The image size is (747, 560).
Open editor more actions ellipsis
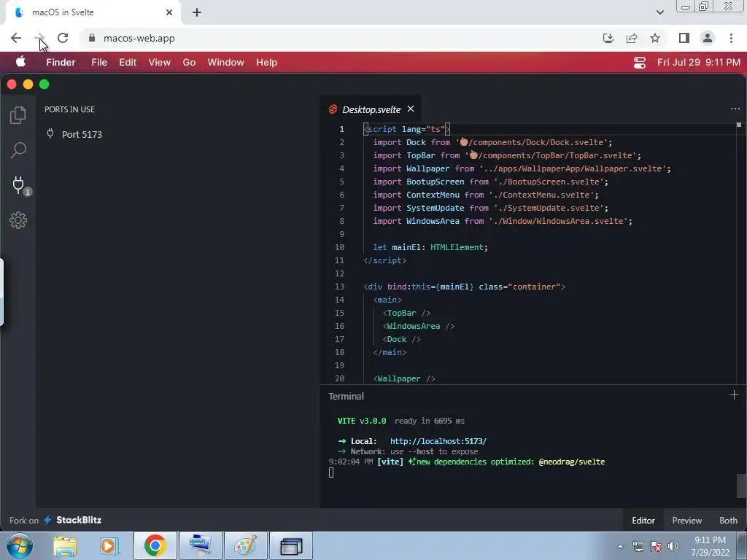735,109
